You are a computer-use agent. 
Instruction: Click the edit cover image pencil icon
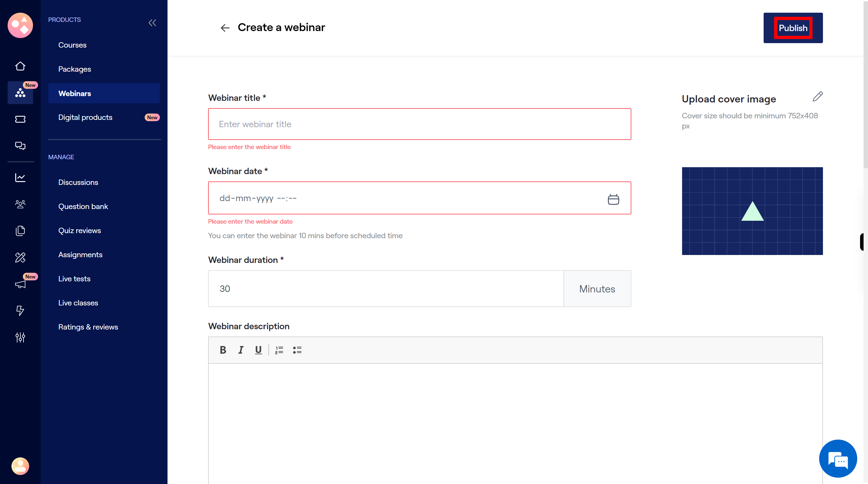[x=817, y=96]
